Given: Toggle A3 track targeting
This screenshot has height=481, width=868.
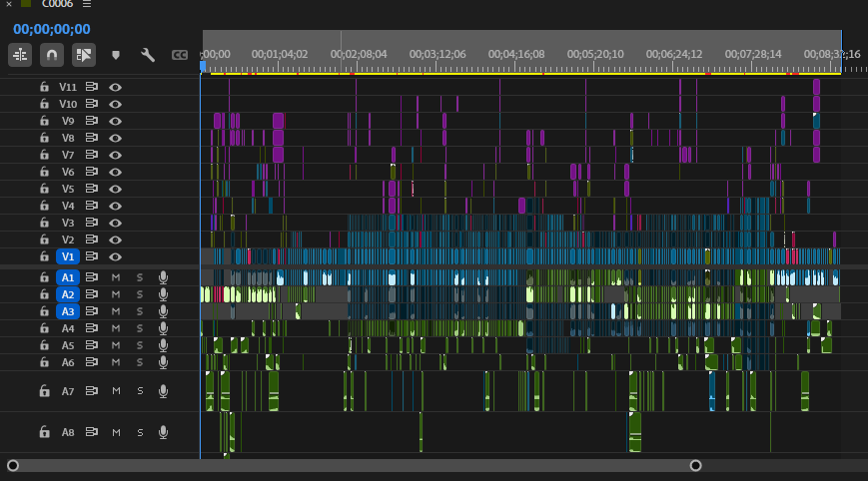Looking at the screenshot, I should pyautogui.click(x=68, y=311).
